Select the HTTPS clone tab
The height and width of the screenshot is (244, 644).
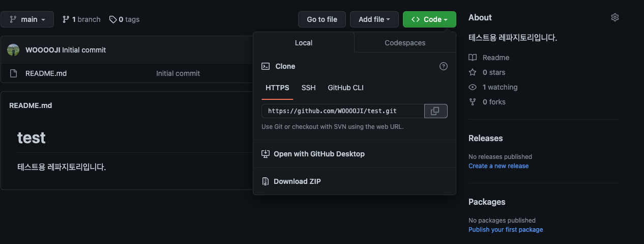coord(277,88)
